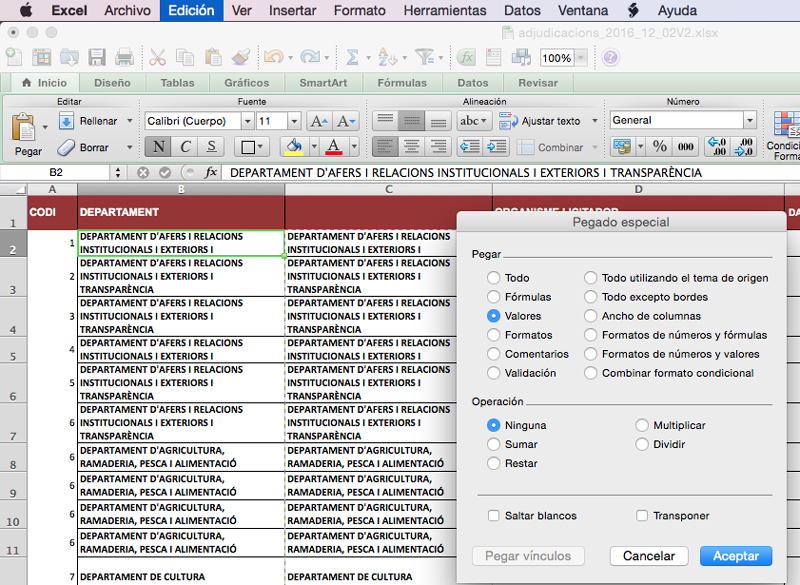
Task: Click the A-Z sort icon
Action: 387,57
